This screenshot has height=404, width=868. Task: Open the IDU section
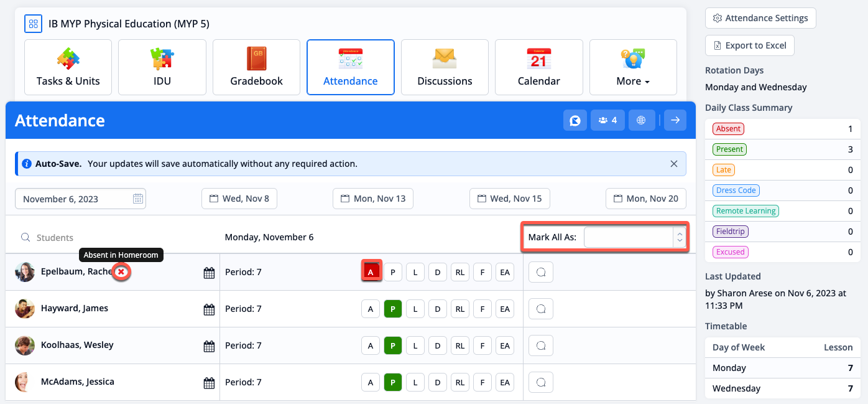162,67
